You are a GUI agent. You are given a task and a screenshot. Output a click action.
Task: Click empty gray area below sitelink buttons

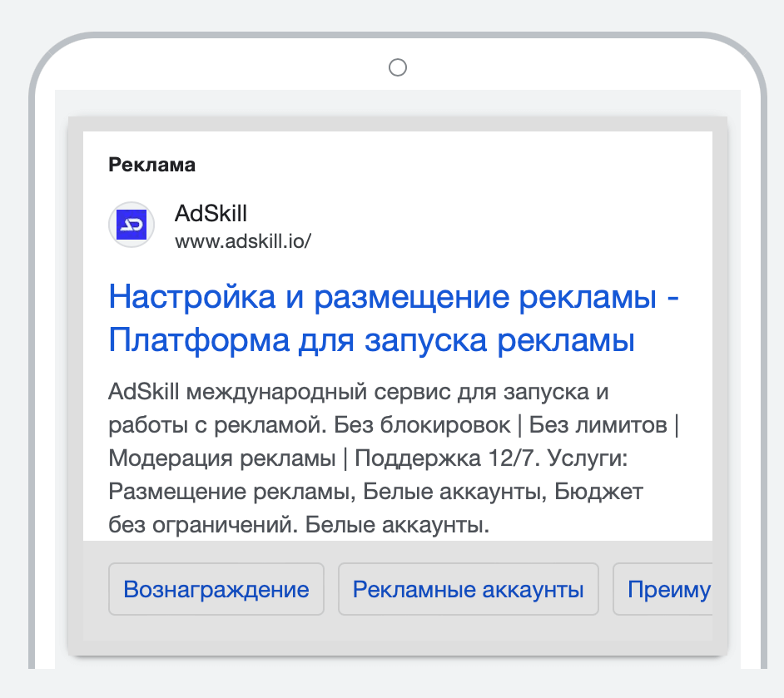(398, 629)
